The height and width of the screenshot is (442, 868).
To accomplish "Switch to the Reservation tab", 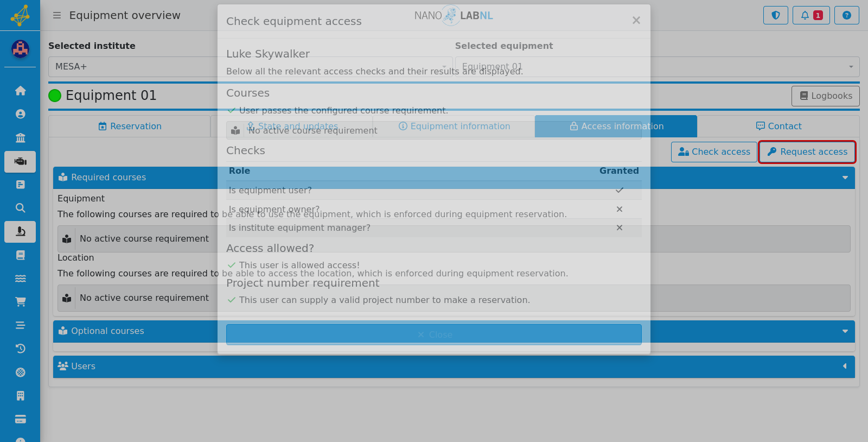I will pyautogui.click(x=130, y=127).
